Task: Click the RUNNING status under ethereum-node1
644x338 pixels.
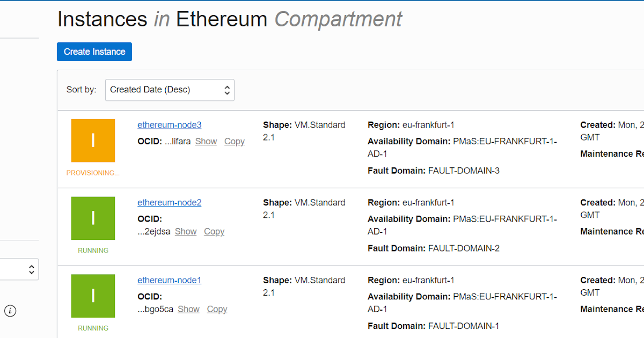Action: click(x=93, y=328)
